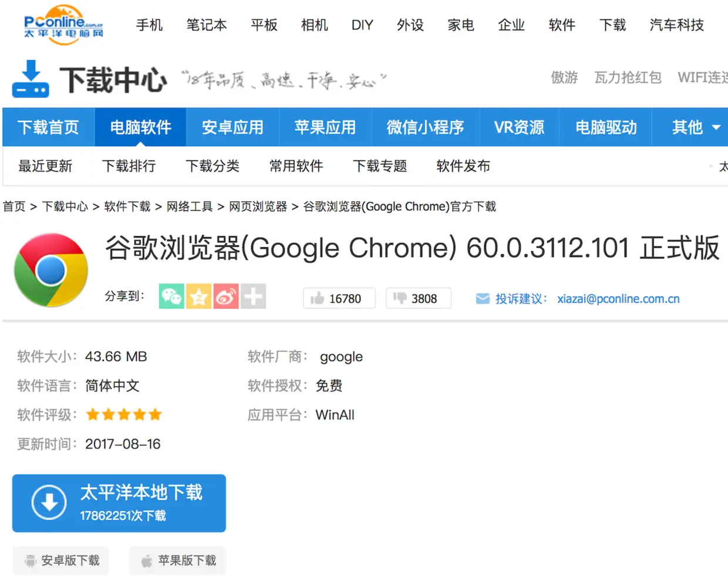Image resolution: width=728 pixels, height=584 pixels.
Task: Open VR资源 tab
Action: pos(519,127)
